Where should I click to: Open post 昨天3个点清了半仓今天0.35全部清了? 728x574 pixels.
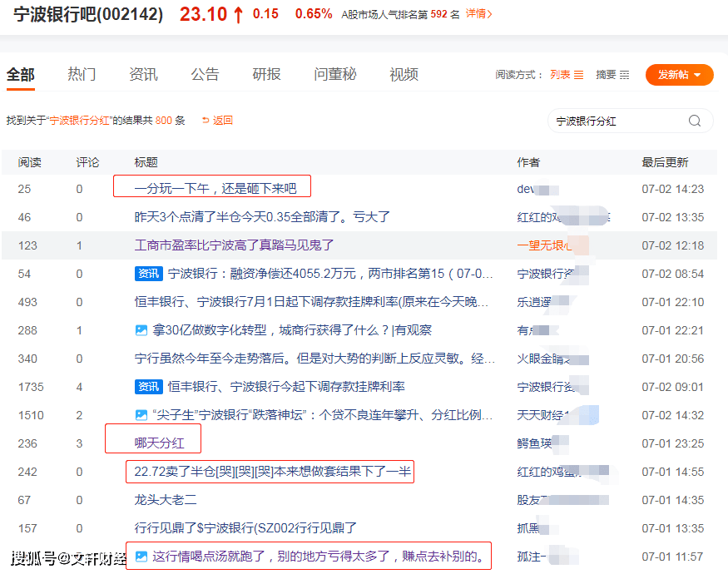tap(262, 217)
